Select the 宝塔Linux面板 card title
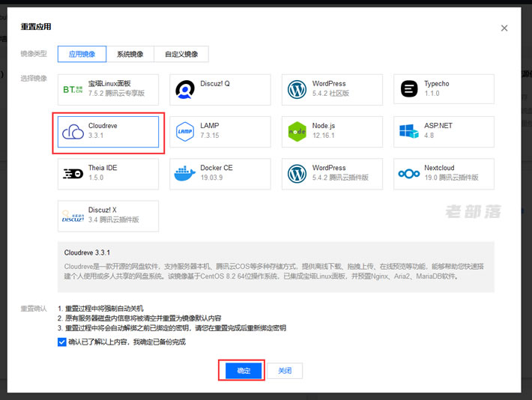This screenshot has height=400, width=532. pos(109,83)
